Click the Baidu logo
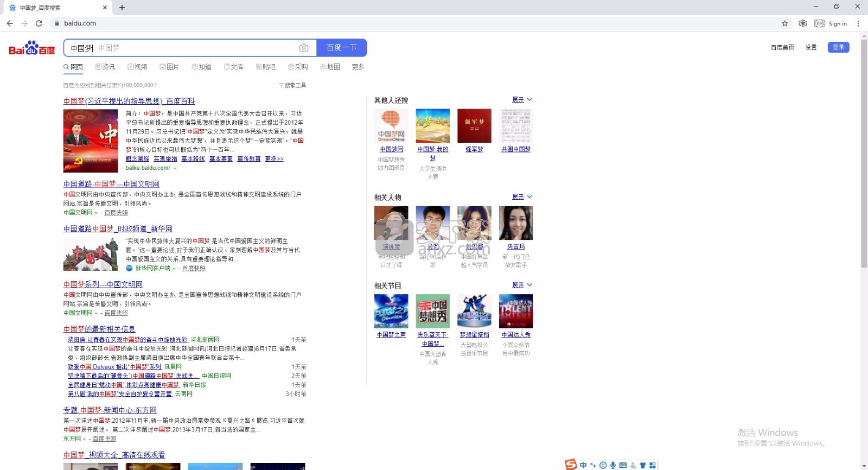This screenshot has height=470, width=868. (31, 48)
